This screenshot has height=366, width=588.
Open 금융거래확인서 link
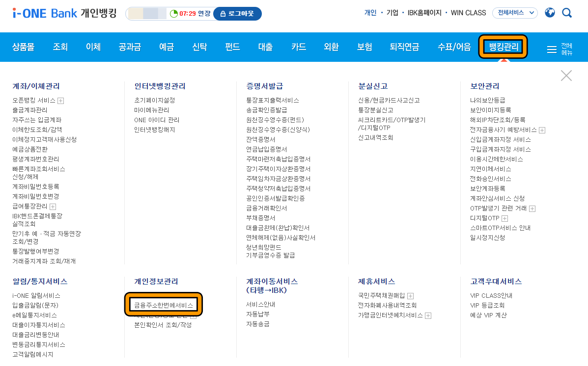[x=267, y=209]
